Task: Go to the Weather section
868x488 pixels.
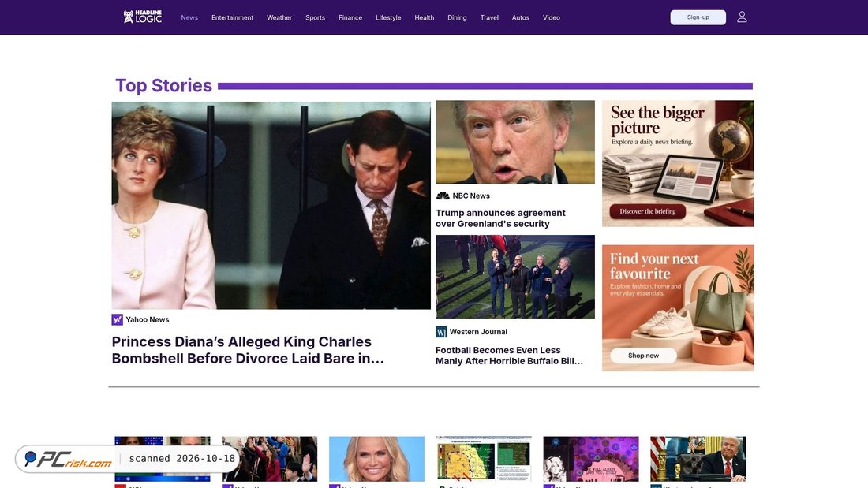Action: coord(279,17)
